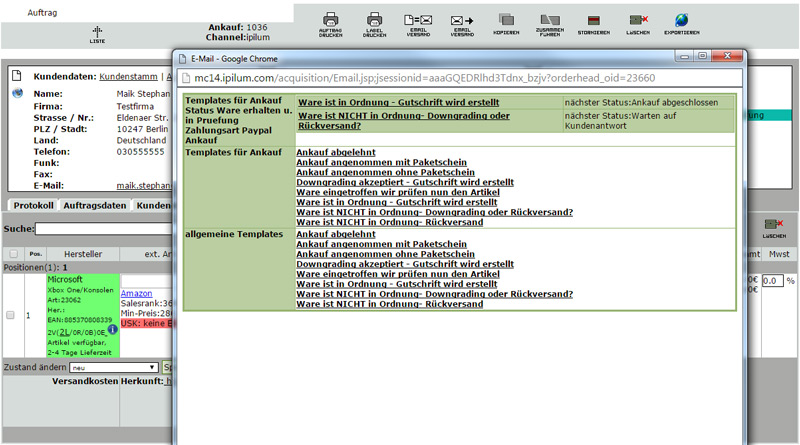Click the 'Channel:ipilum' text
Image resolution: width=800 pixels, height=445 pixels.
(238, 37)
